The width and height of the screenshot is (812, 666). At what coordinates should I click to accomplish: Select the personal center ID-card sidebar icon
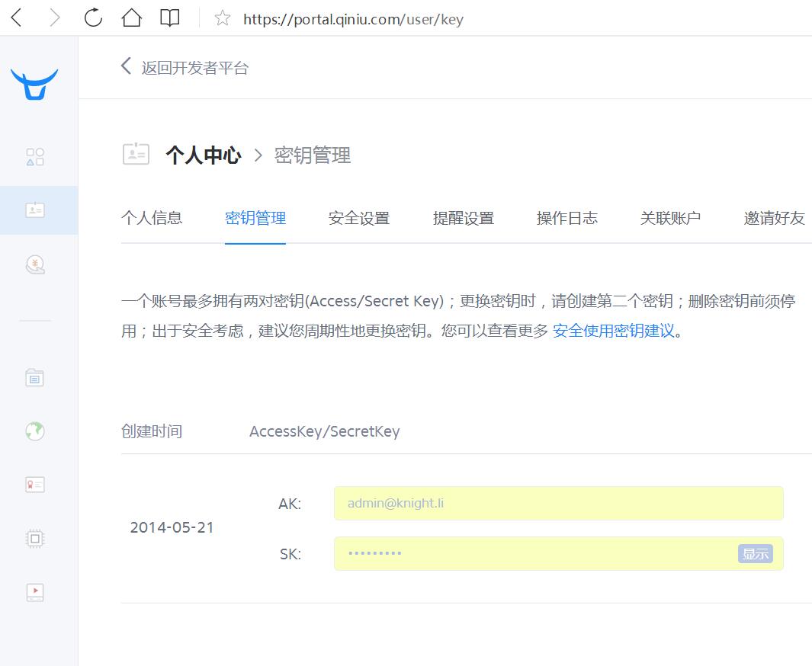click(x=35, y=211)
